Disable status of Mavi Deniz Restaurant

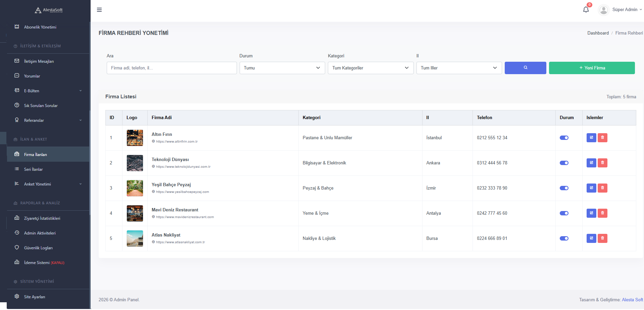[x=564, y=213]
